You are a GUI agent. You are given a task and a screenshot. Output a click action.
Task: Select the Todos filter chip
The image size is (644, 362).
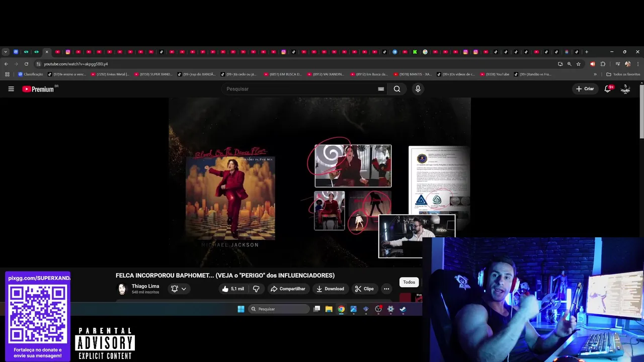point(409,282)
